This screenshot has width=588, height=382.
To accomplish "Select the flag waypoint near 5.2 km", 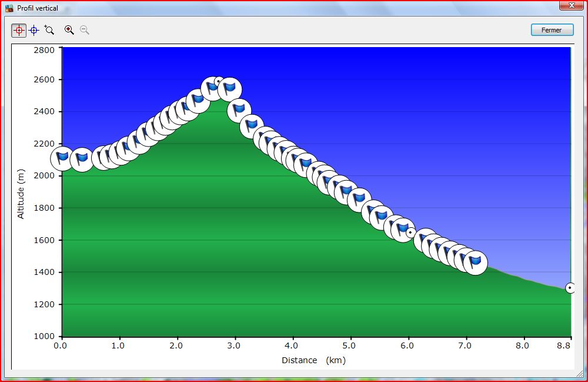I will (359, 200).
